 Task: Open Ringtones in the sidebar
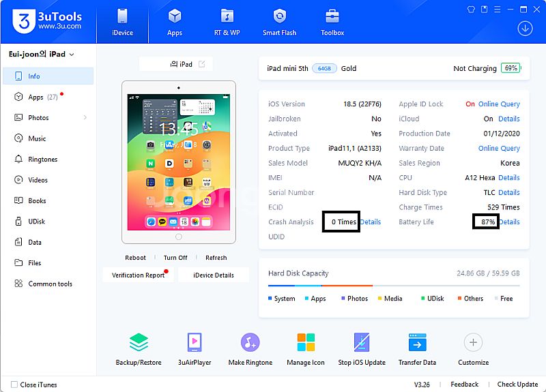[48, 159]
